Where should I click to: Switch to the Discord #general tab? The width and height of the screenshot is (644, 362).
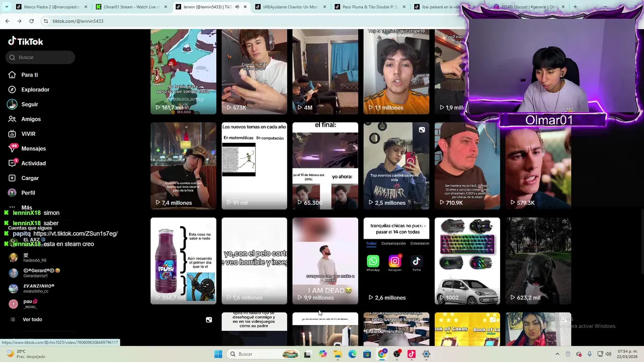point(528,7)
